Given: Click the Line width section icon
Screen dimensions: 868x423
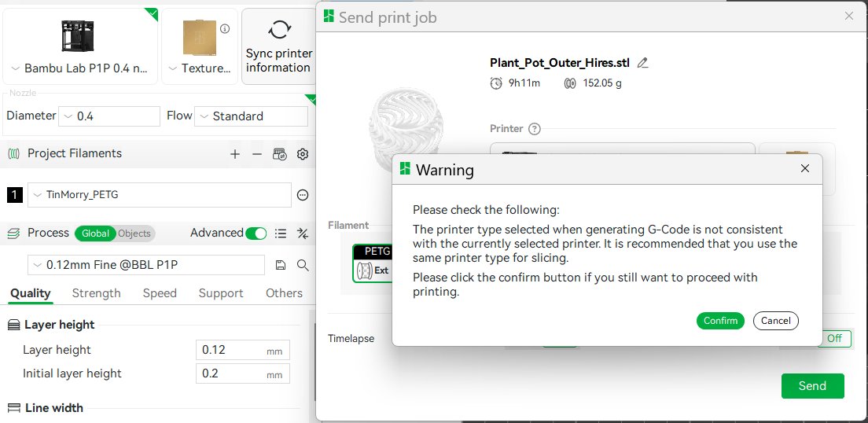Looking at the screenshot, I should pyautogui.click(x=14, y=408).
